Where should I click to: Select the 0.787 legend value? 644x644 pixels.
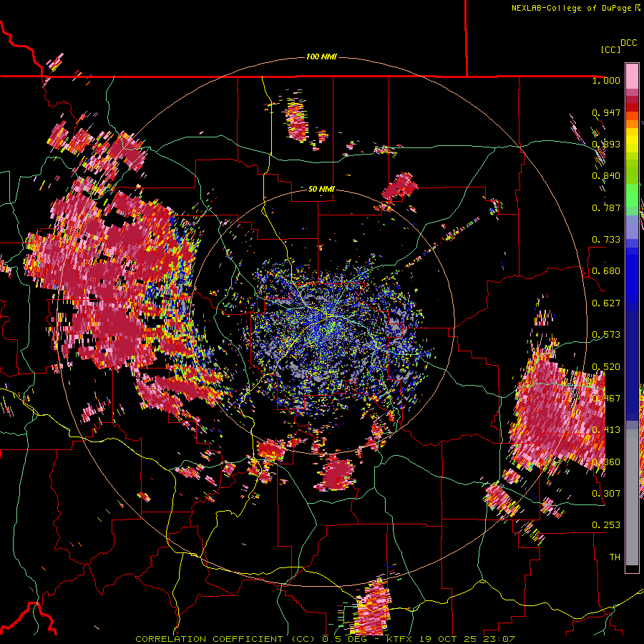606,208
